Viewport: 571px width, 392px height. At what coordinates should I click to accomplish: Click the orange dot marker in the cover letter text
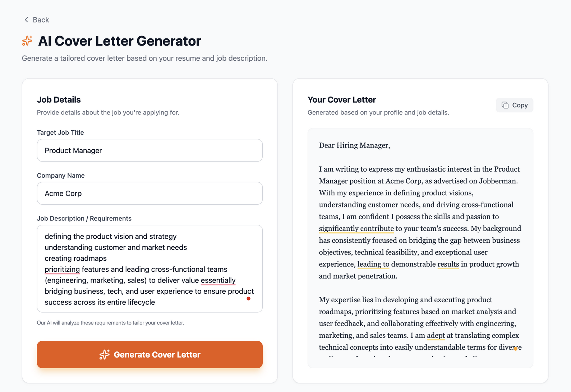(x=516, y=349)
